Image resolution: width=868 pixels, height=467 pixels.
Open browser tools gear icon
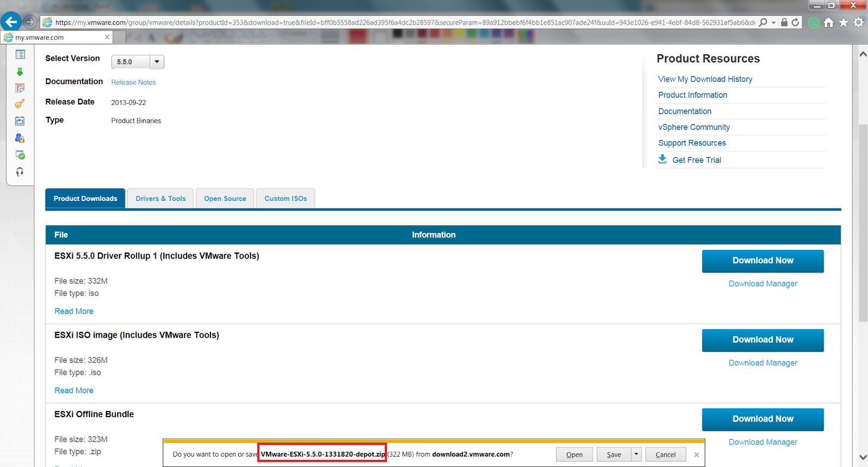coord(858,22)
